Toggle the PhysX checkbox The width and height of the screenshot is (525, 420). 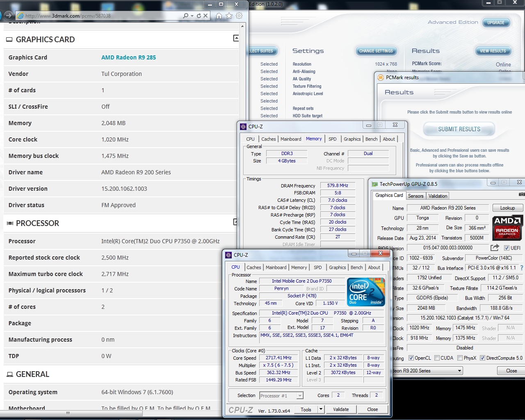pyautogui.click(x=460, y=358)
